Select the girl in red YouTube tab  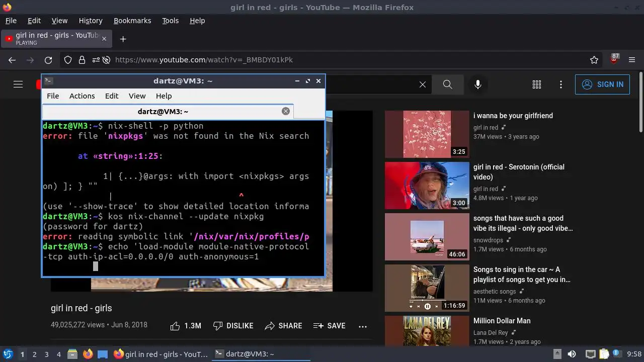(x=55, y=39)
